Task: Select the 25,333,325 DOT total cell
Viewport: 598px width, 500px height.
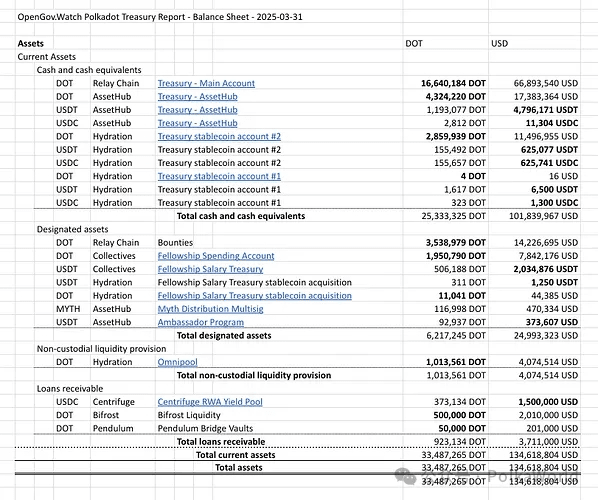Action: coord(454,216)
